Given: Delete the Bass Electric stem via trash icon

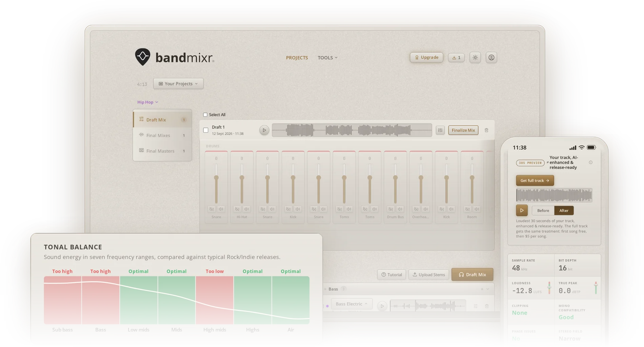Looking at the screenshot, I should click(x=487, y=306).
